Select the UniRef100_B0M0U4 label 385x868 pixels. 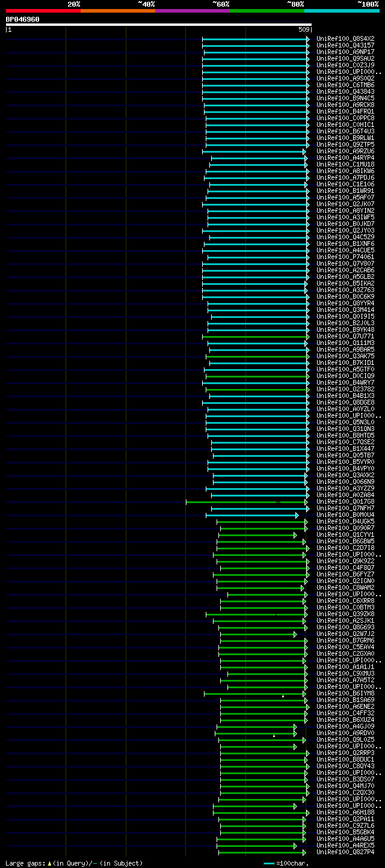coord(346,515)
